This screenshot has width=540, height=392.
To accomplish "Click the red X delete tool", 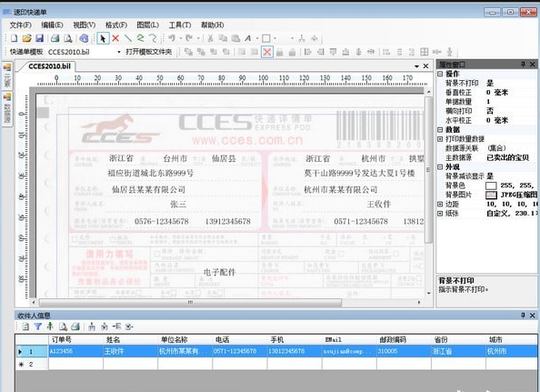I will coord(115,38).
